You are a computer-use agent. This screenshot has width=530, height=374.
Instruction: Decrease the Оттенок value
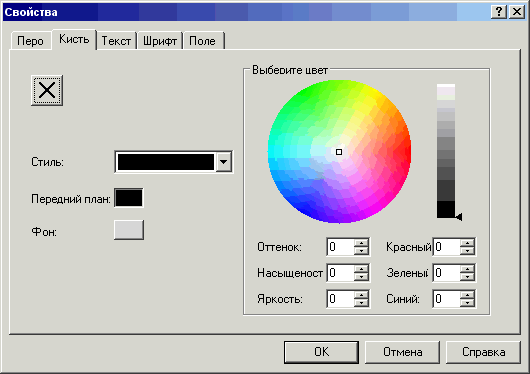pos(361,251)
